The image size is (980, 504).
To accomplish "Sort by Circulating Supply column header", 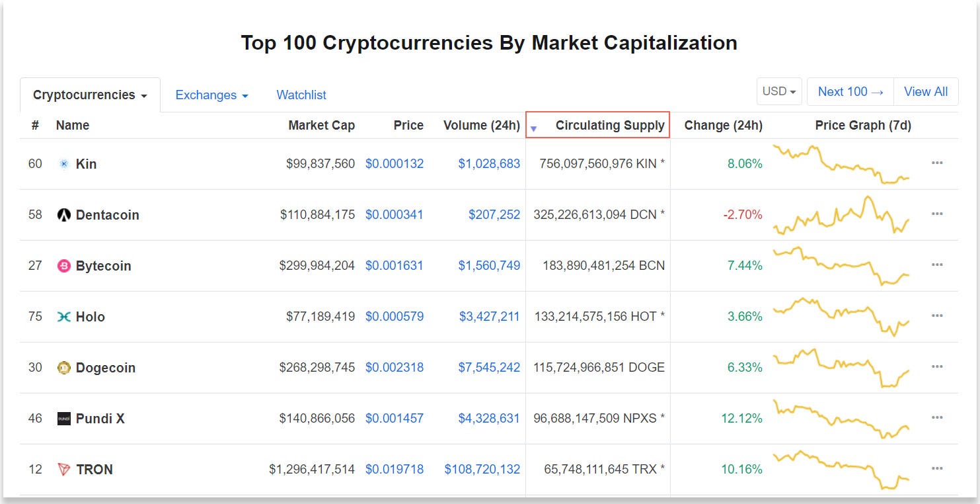I will click(609, 126).
